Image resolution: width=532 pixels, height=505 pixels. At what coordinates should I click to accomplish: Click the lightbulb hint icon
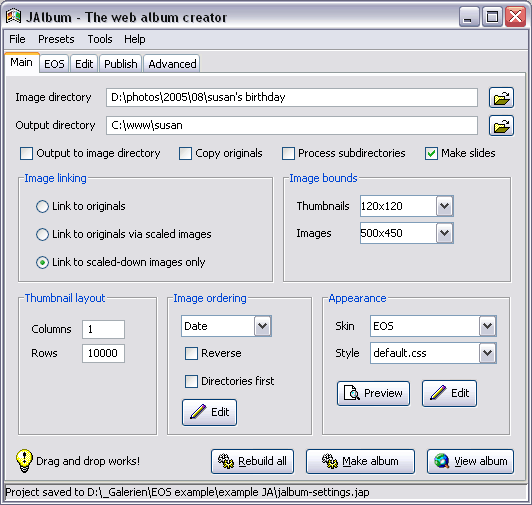click(x=24, y=461)
